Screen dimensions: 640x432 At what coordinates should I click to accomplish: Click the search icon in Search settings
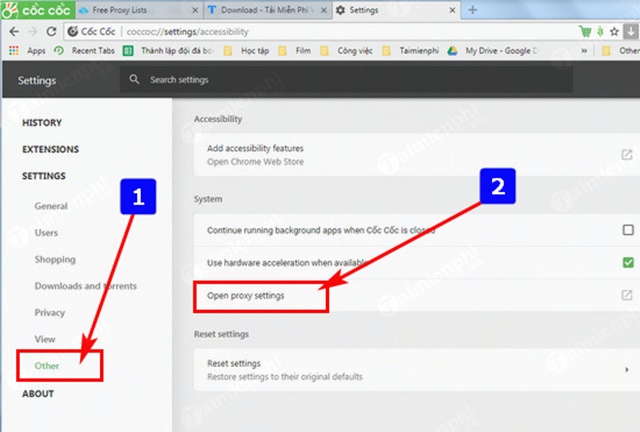click(x=134, y=79)
